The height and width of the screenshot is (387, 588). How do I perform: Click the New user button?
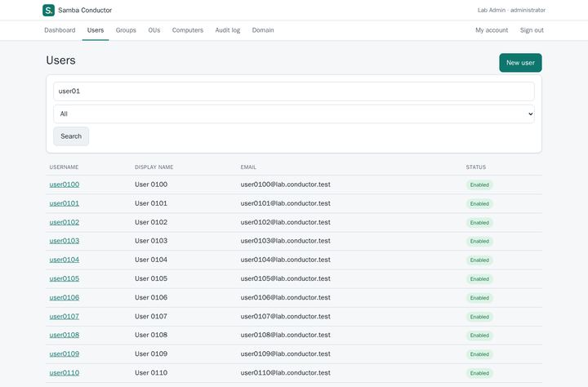coord(520,63)
